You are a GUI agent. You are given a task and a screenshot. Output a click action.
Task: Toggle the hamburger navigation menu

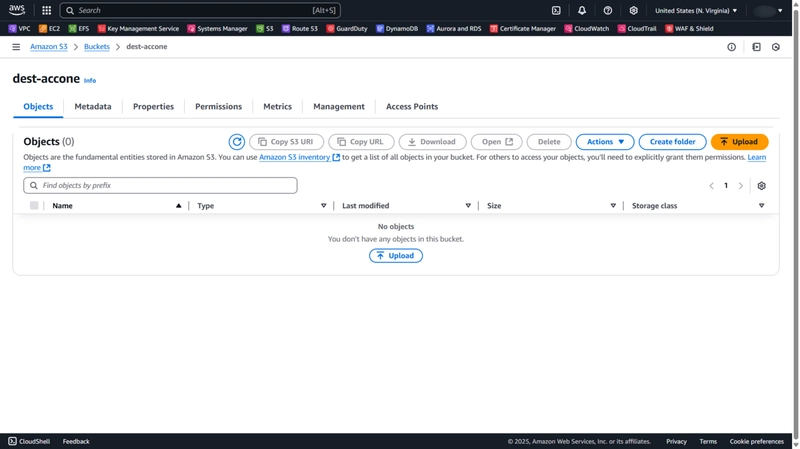16,47
